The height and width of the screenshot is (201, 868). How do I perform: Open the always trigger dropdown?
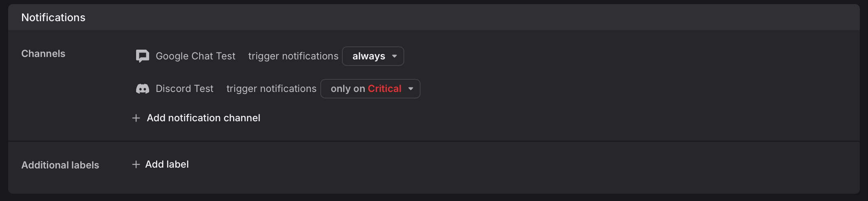373,56
